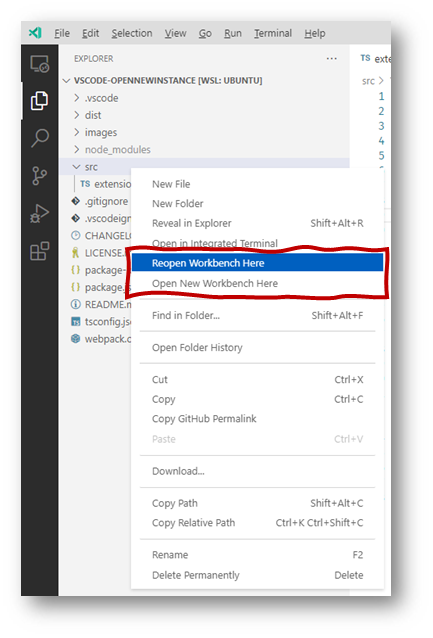Open the Terminal menu

[x=273, y=33]
